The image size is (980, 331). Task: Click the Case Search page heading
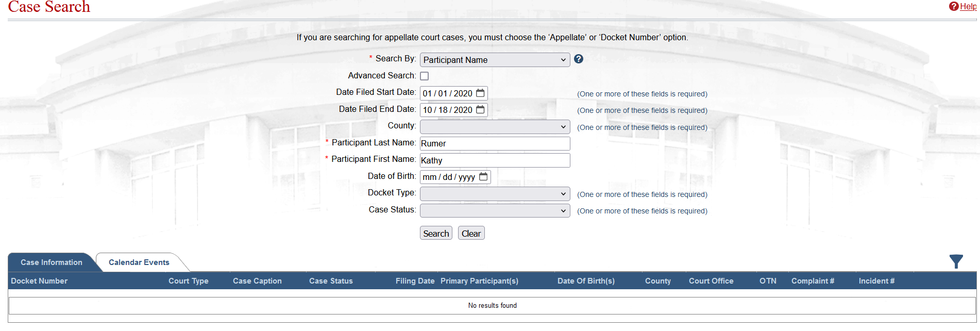pos(49,7)
